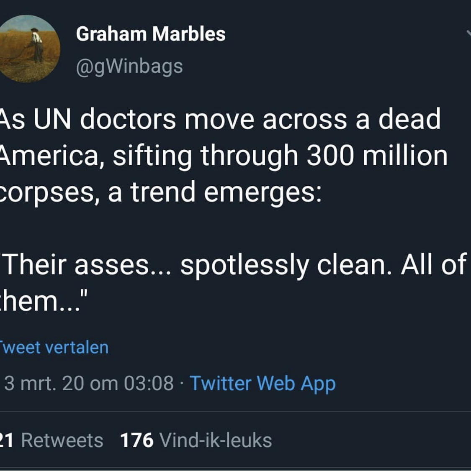The image size is (471, 476).
Task: Click the likes count number 176
Action: 136,440
